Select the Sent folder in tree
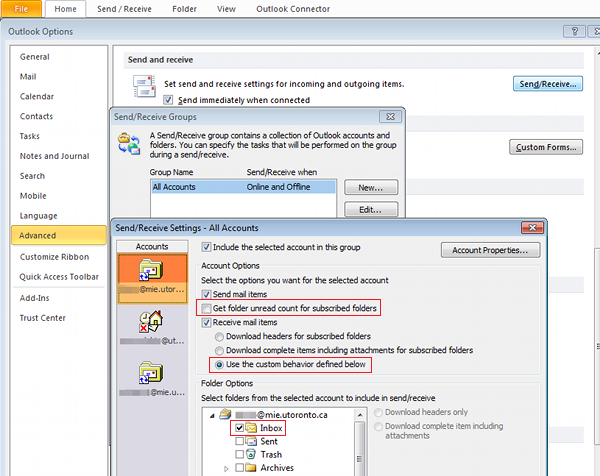Screen dimensions: 600x476 (x=269, y=441)
